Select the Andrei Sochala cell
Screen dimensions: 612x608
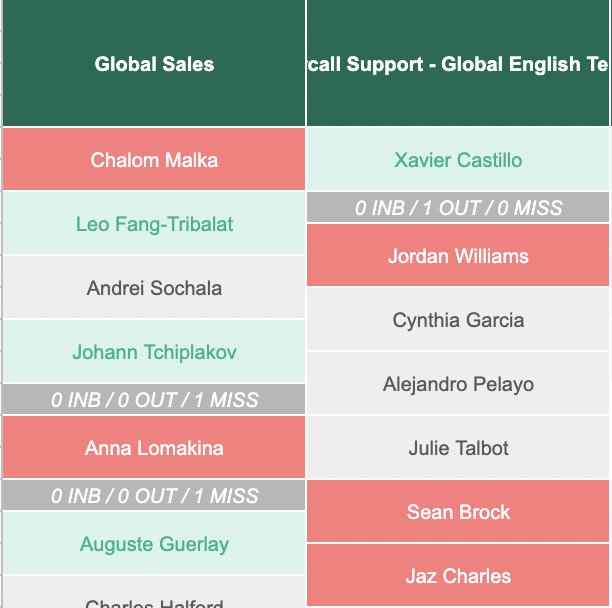click(154, 288)
